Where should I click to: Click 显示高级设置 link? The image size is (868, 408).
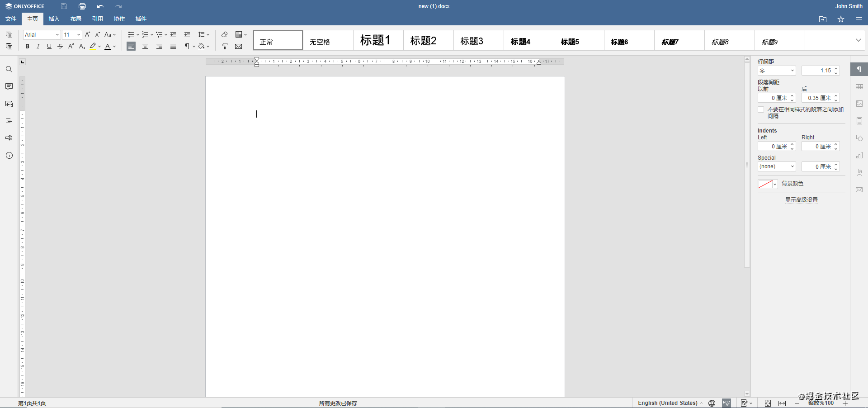[801, 199]
